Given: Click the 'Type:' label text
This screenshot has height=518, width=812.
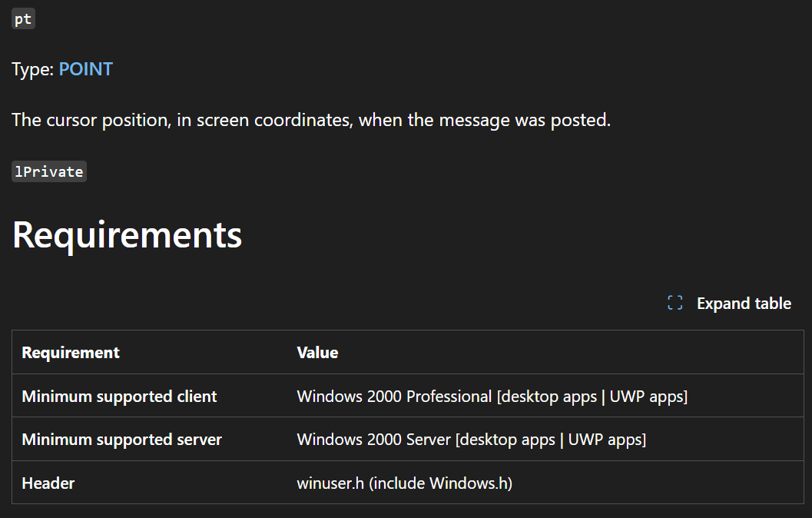Looking at the screenshot, I should click(x=32, y=69).
